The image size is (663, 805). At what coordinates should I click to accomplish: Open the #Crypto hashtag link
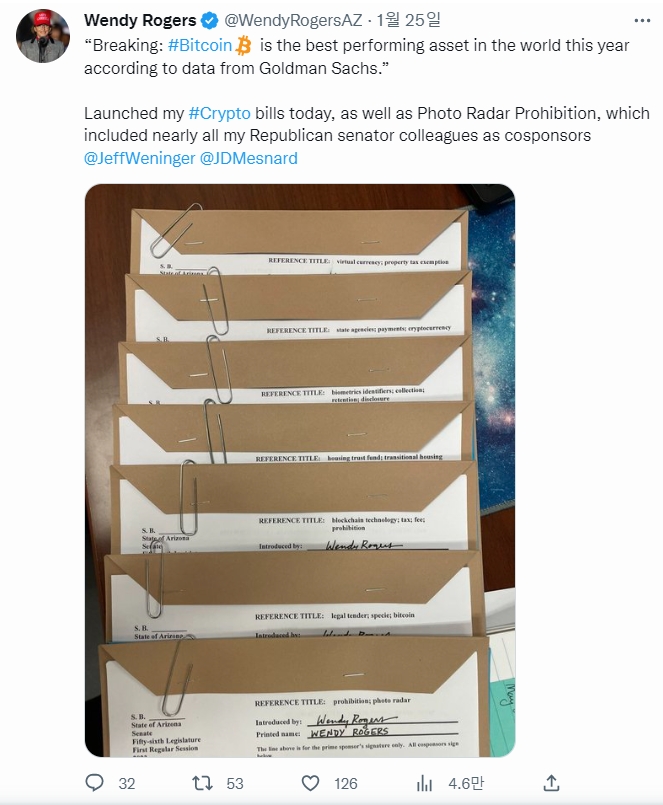[220, 113]
